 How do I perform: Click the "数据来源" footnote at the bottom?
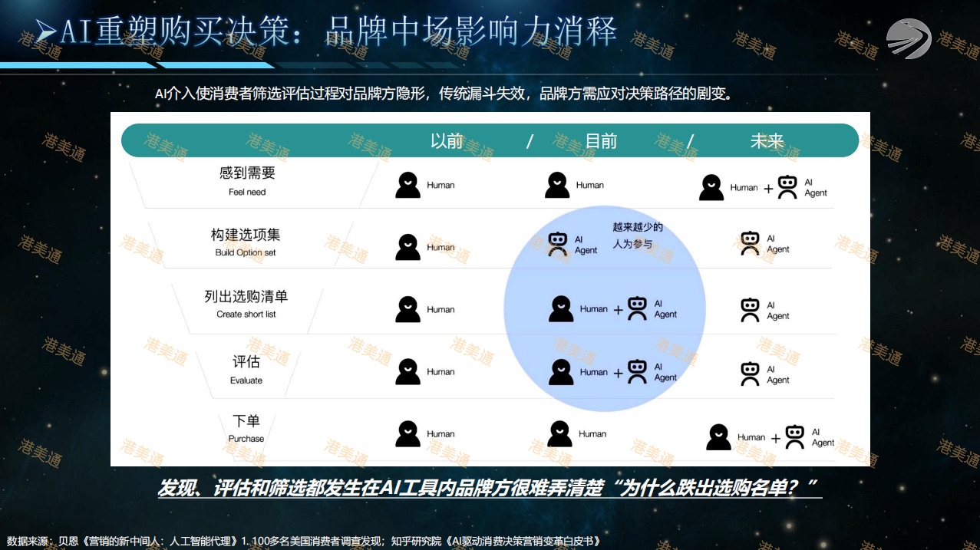303,541
